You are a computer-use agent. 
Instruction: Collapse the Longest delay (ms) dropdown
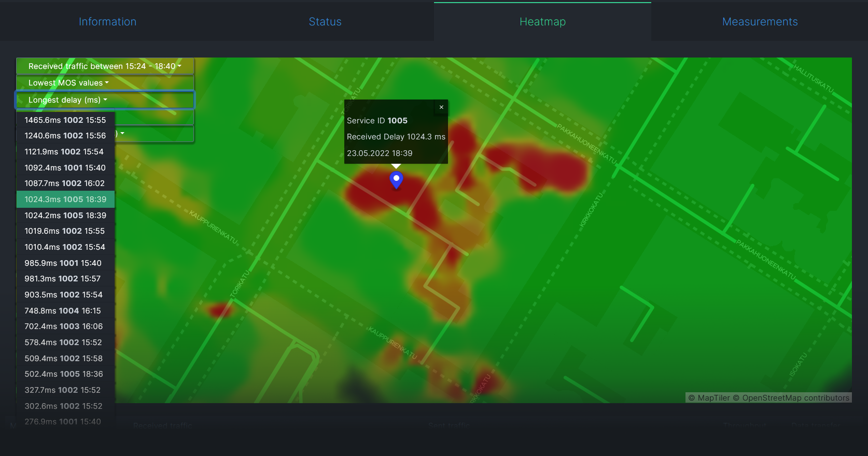click(x=105, y=100)
